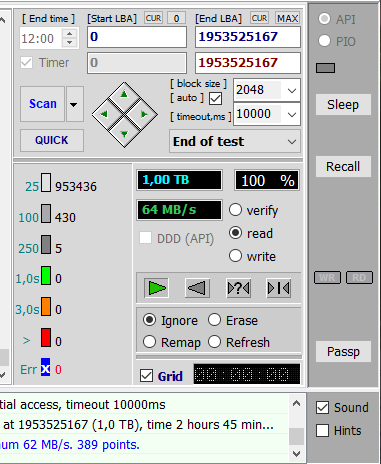The height and width of the screenshot is (464, 381).
Task: Click the left arrow in the diamond pad
Action: [104, 114]
